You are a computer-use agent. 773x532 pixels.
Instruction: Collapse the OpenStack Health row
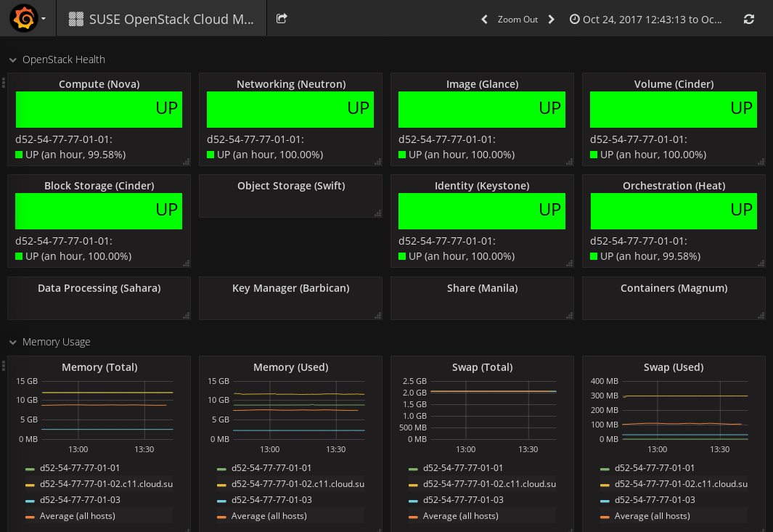13,60
